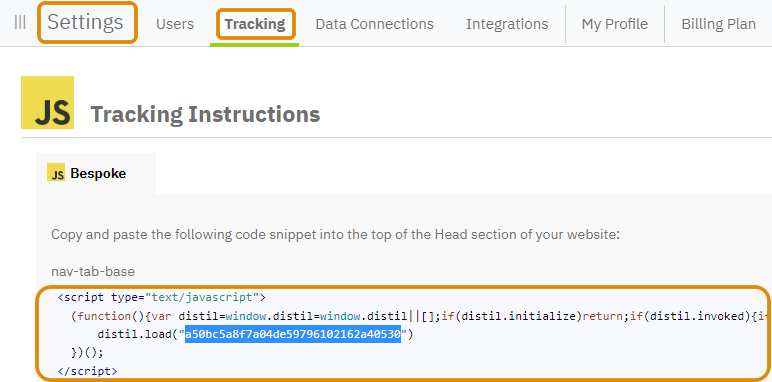The height and width of the screenshot is (382, 772).
Task: Select the Settings page title
Action: [x=85, y=23]
